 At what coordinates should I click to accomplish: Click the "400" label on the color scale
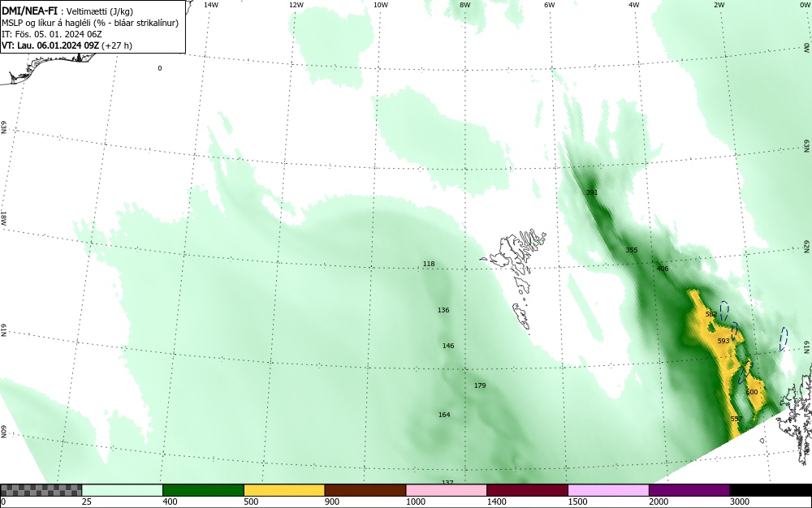[170, 502]
